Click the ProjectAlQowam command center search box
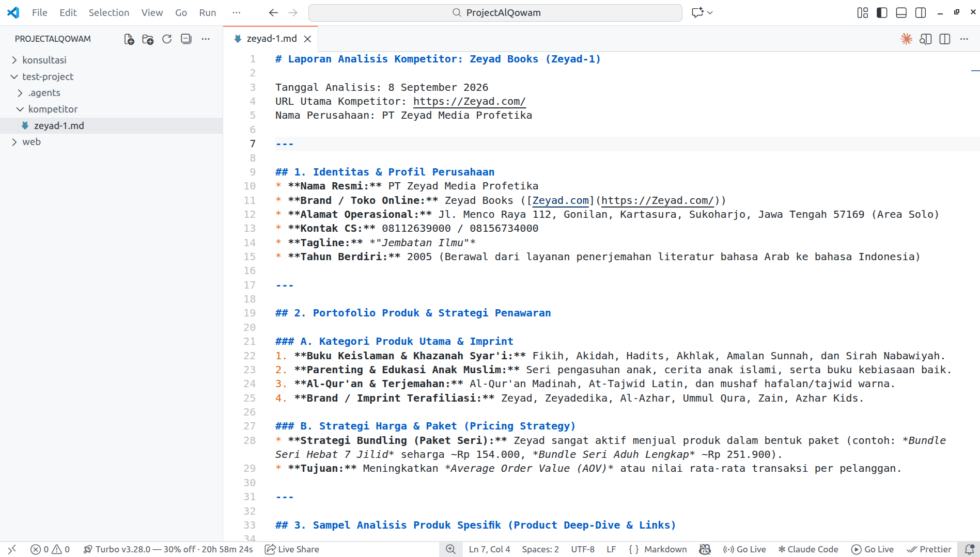The width and height of the screenshot is (980, 557). click(495, 13)
